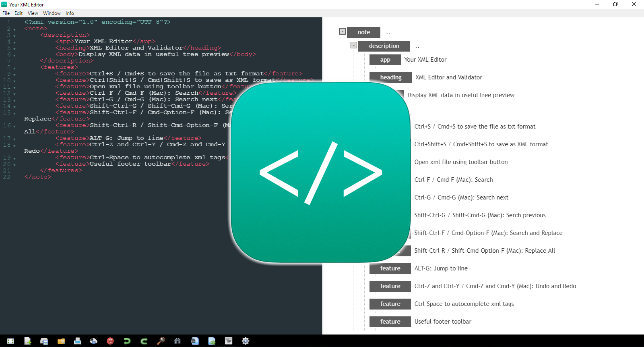The height and width of the screenshot is (347, 644).
Task: Click 'Shift-Ctrl-G' Serch previous value
Action: [x=480, y=215]
